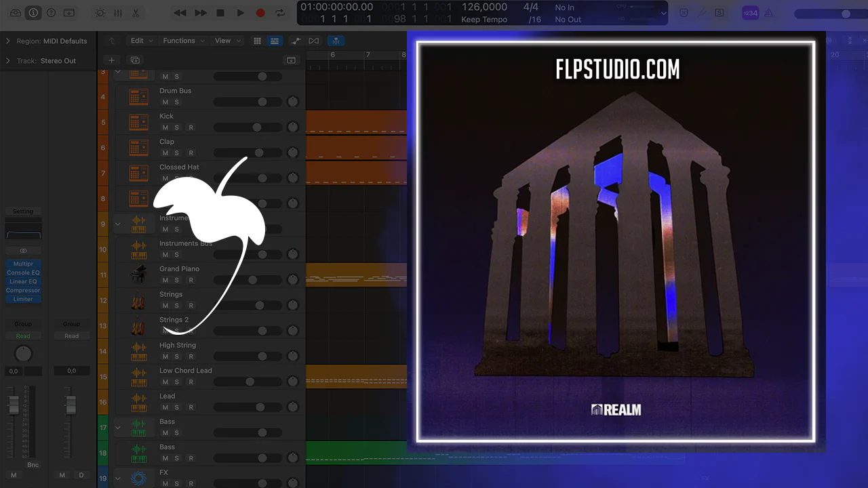Image resolution: width=868 pixels, height=488 pixels.
Task: Show track automation
Action: click(x=296, y=41)
